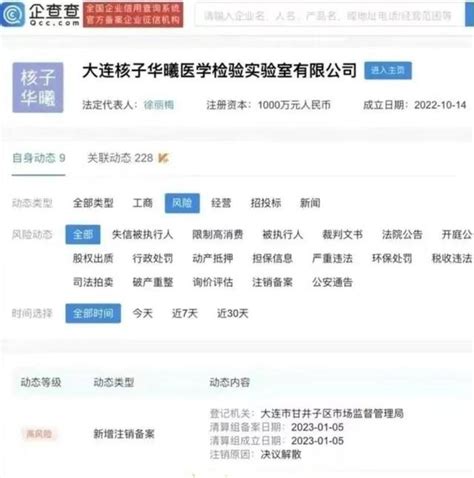Switch to the 自身动态 9 tab

coord(39,158)
